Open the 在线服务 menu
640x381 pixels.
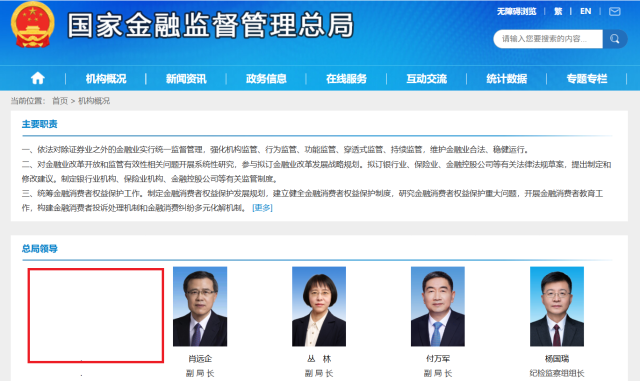(x=346, y=78)
